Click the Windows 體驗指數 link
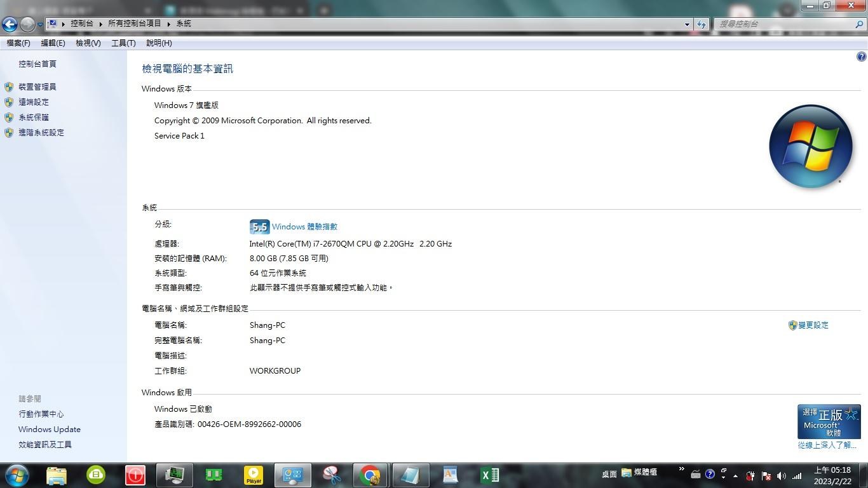 (304, 227)
